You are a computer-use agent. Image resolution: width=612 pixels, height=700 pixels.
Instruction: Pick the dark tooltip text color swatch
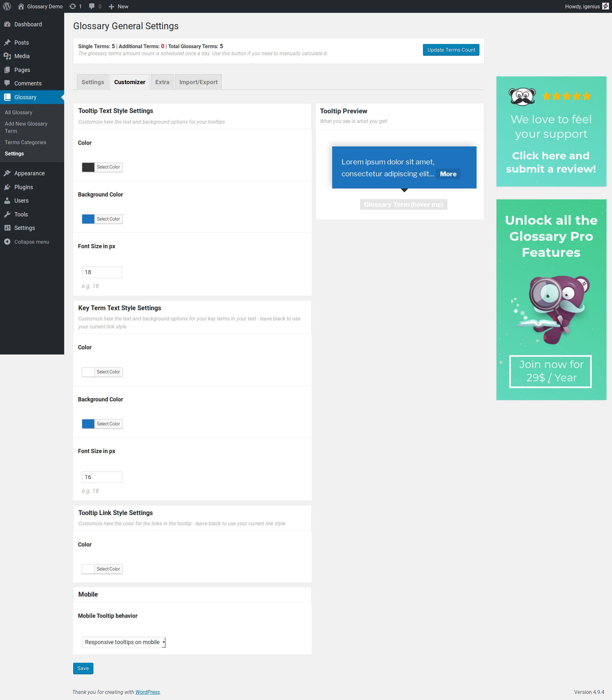click(88, 167)
